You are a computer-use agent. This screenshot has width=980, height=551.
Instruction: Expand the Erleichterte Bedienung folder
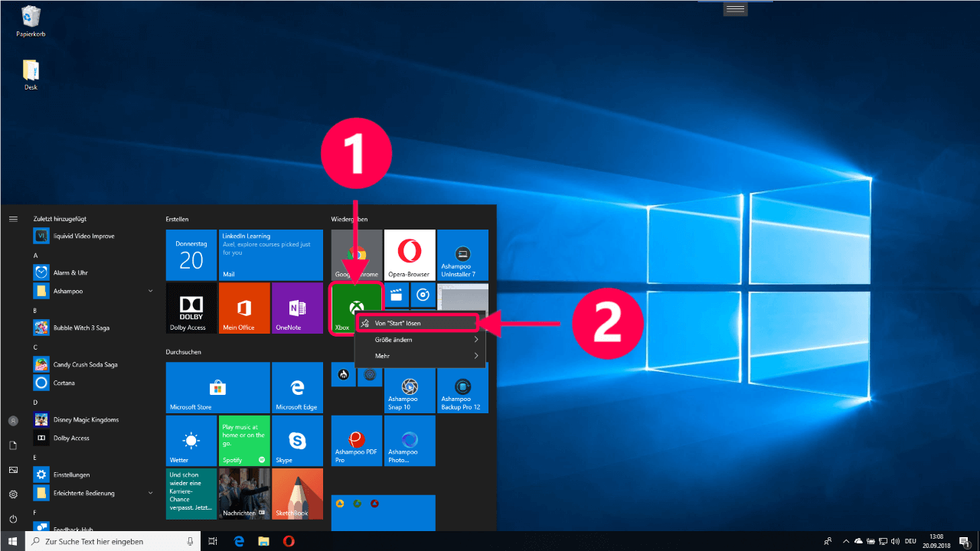pos(94,493)
